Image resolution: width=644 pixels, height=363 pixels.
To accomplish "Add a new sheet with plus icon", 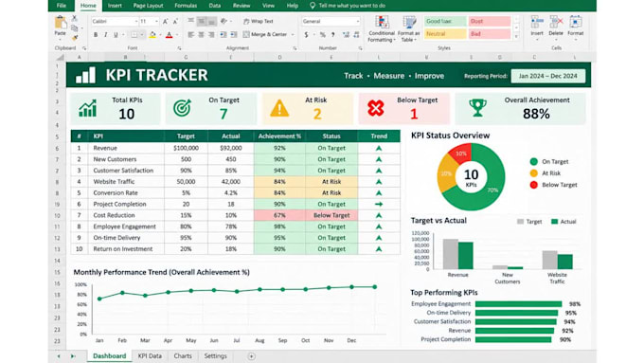I will pyautogui.click(x=251, y=356).
